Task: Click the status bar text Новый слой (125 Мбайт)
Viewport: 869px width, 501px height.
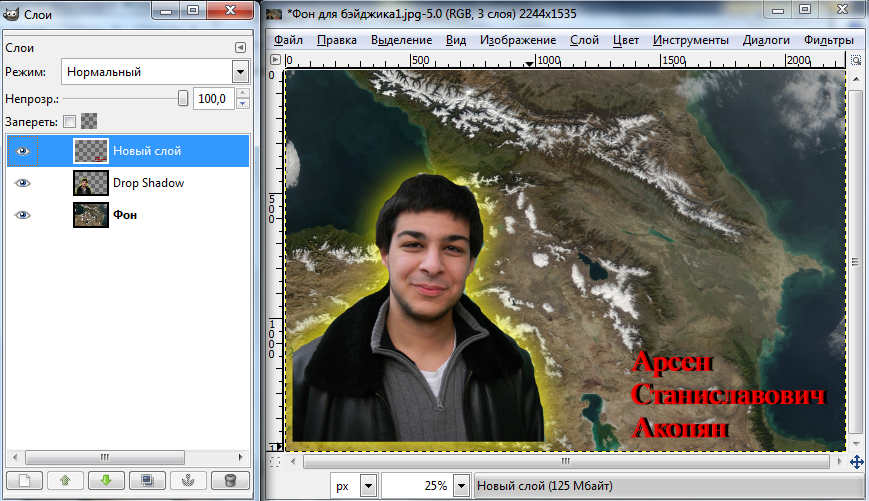Action: click(x=544, y=486)
